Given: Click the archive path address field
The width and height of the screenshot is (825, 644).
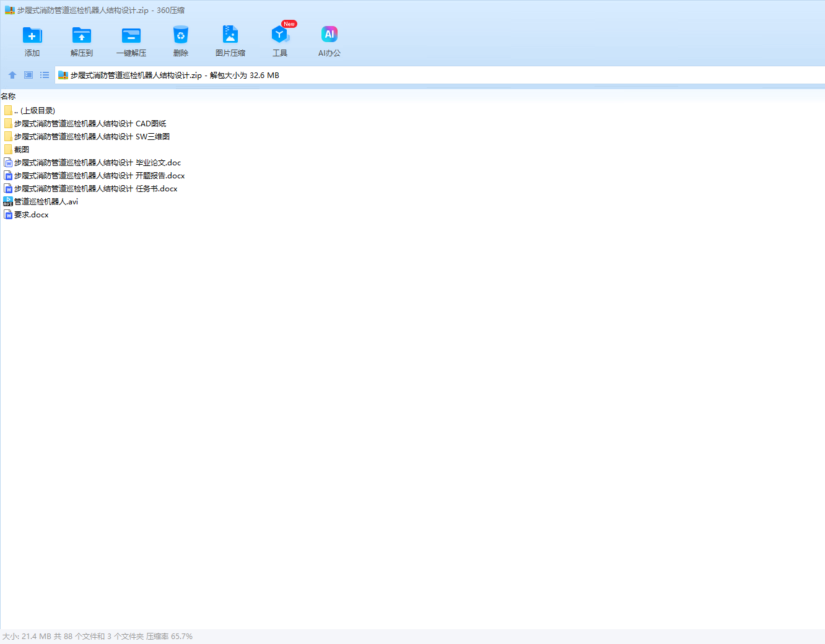Looking at the screenshot, I should [x=440, y=76].
